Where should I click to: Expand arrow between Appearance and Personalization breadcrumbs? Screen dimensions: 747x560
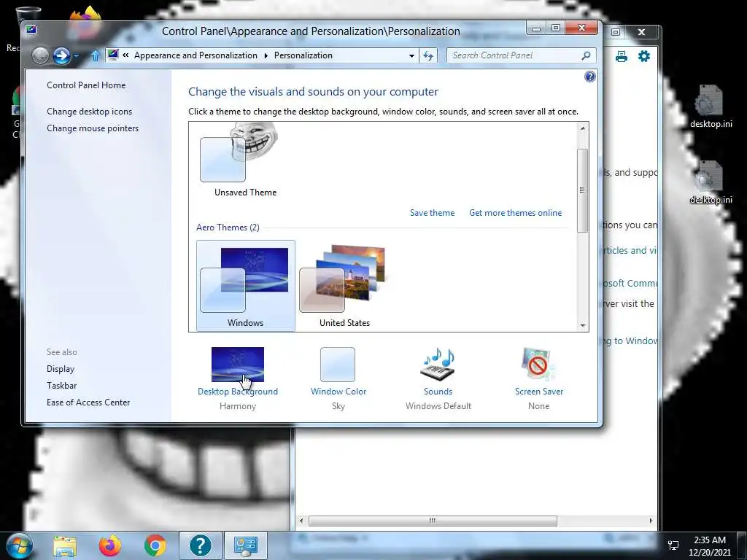[x=266, y=55]
